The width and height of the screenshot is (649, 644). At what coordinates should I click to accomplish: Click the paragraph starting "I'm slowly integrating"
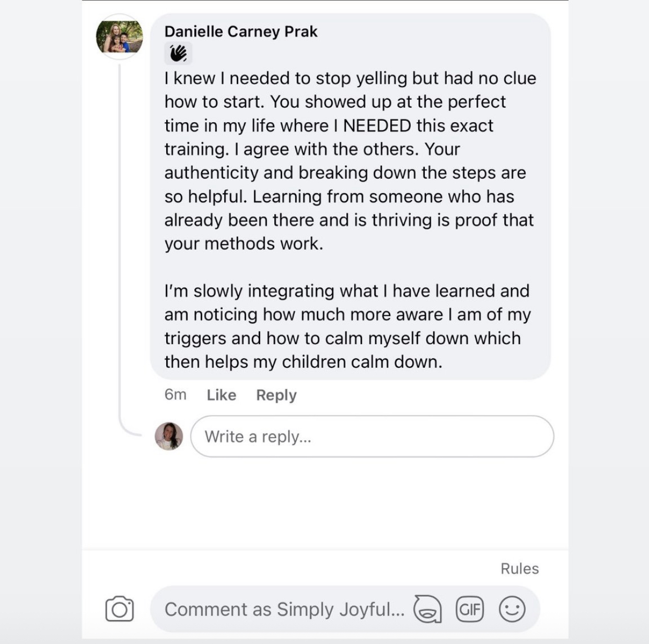click(347, 326)
